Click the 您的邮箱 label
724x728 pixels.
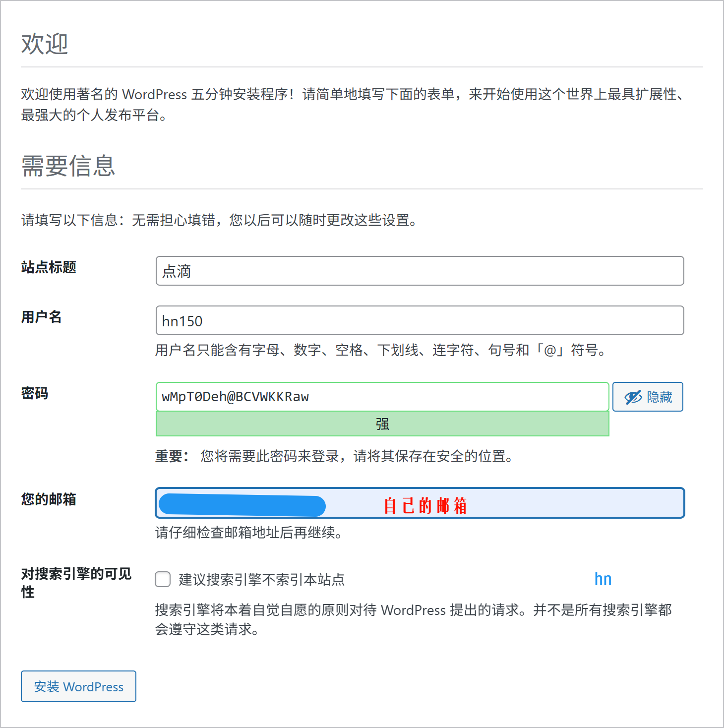pyautogui.click(x=49, y=499)
